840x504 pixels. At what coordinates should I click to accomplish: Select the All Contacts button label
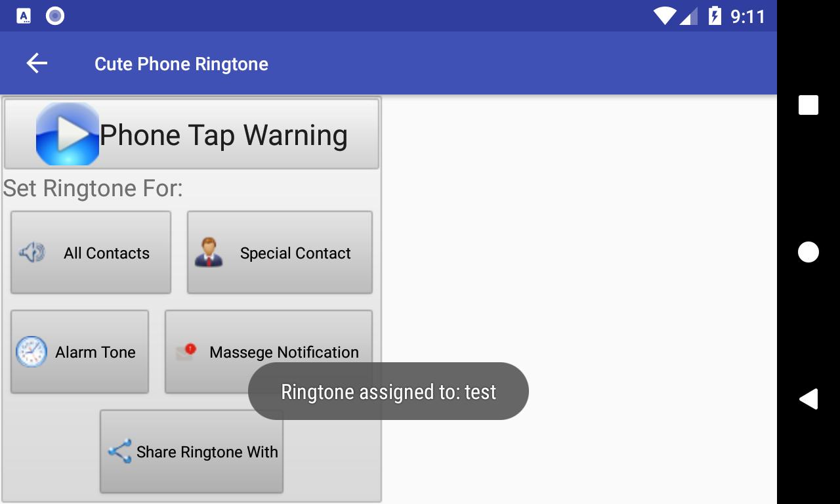tap(106, 253)
